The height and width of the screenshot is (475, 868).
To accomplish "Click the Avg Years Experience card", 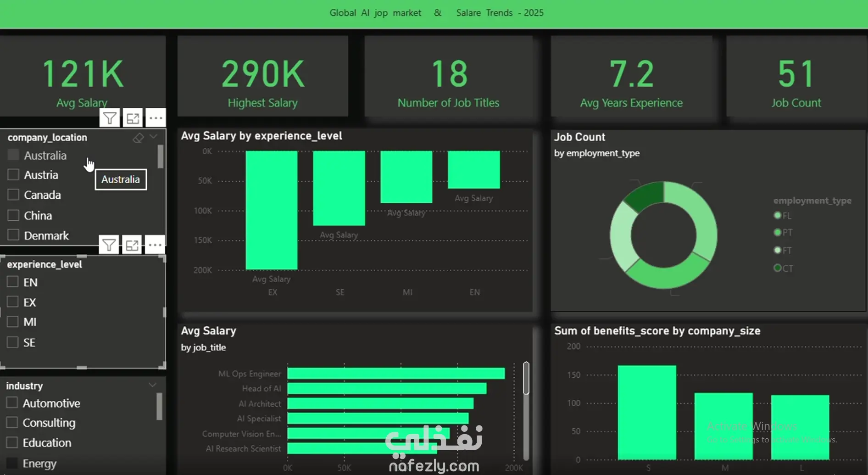I will tap(632, 76).
